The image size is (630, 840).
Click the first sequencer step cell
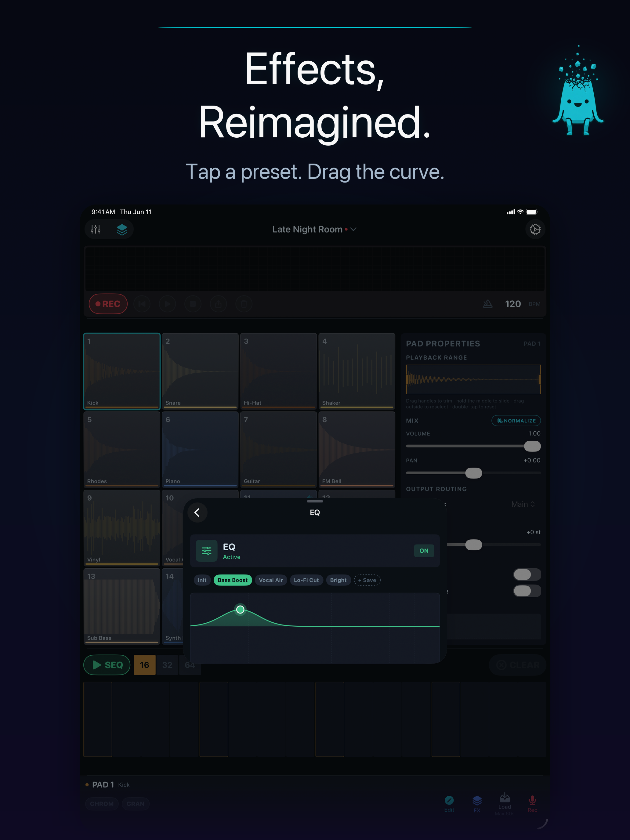pyautogui.click(x=98, y=719)
